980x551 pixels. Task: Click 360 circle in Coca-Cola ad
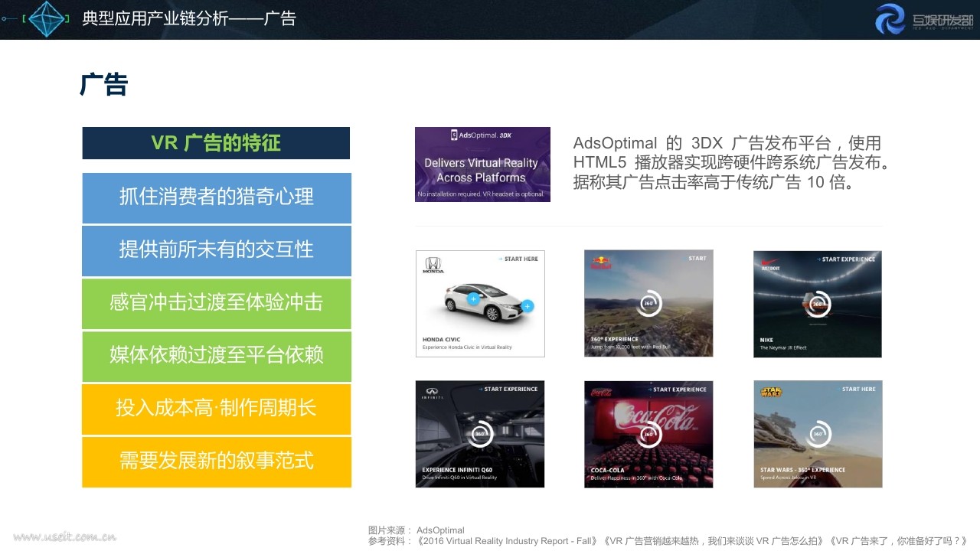(x=648, y=433)
